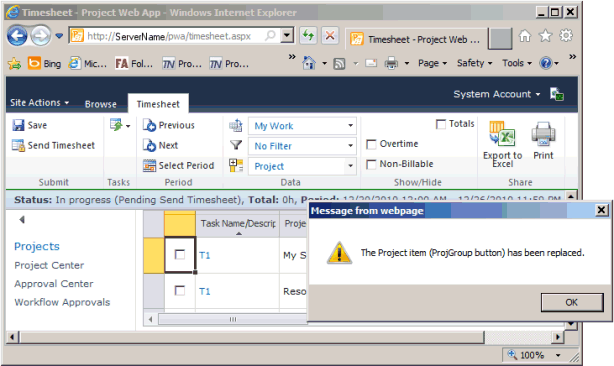Viewport: 614px width, 366px height.
Task: Open the second T1 task link
Action: pos(205,291)
